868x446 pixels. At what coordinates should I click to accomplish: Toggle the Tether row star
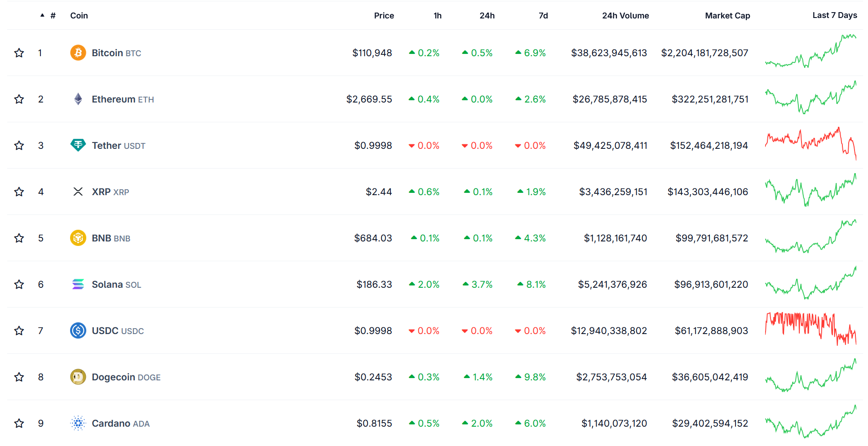(19, 146)
